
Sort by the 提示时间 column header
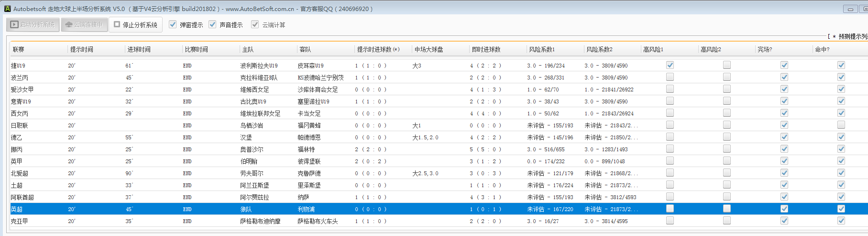81,49
